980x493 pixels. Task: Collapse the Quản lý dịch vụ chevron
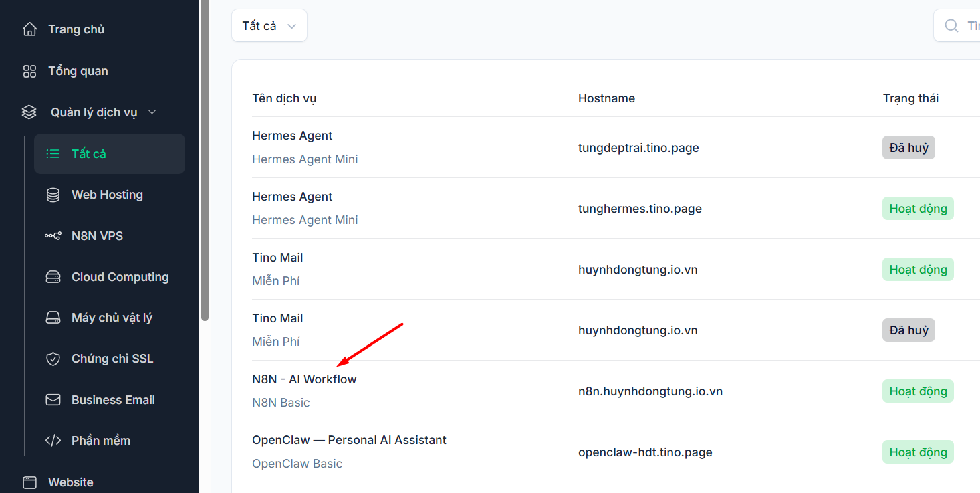(x=152, y=112)
